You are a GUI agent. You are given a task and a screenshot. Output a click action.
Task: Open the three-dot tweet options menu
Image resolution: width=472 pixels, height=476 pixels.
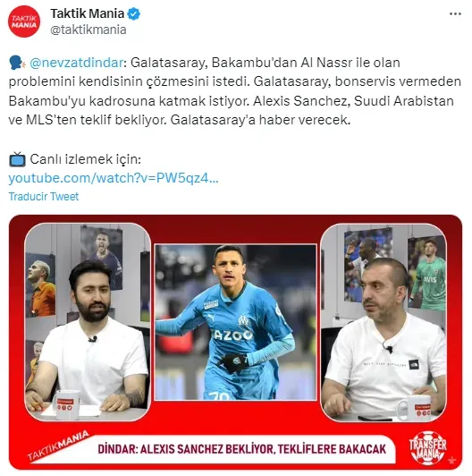[455, 14]
